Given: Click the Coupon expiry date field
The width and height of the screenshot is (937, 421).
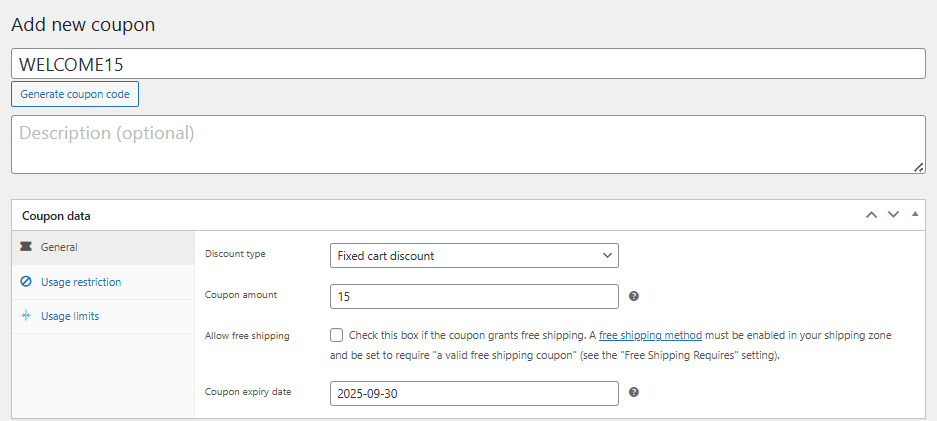Looking at the screenshot, I should 474,394.
